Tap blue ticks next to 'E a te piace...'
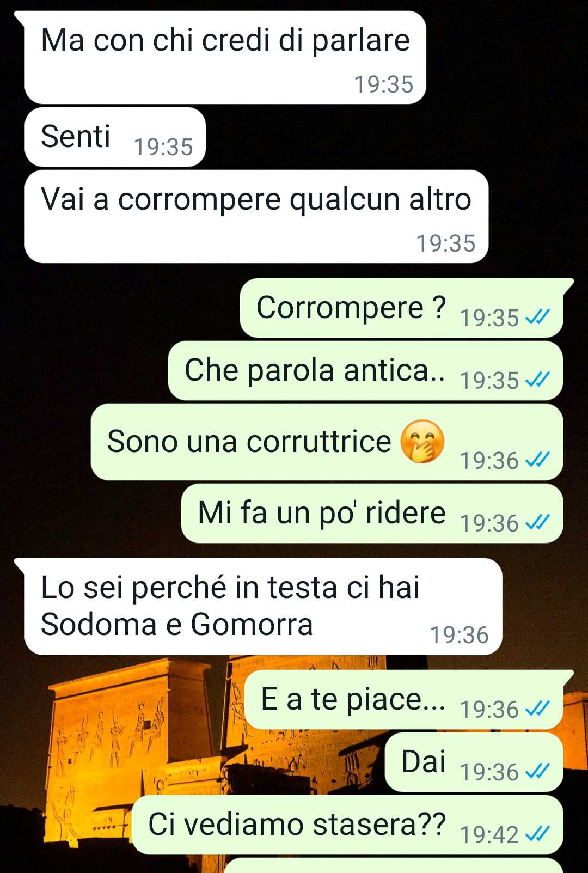588x873 pixels. pos(537,709)
